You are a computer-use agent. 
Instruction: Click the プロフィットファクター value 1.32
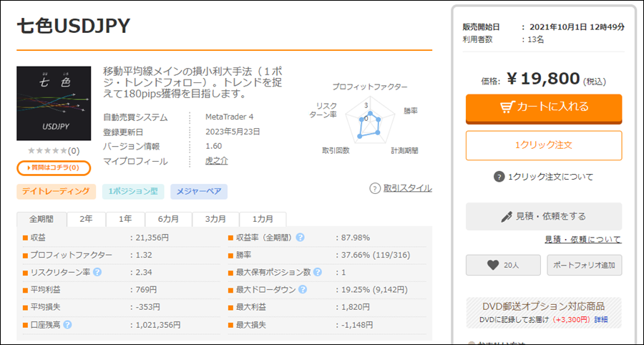[x=144, y=255]
